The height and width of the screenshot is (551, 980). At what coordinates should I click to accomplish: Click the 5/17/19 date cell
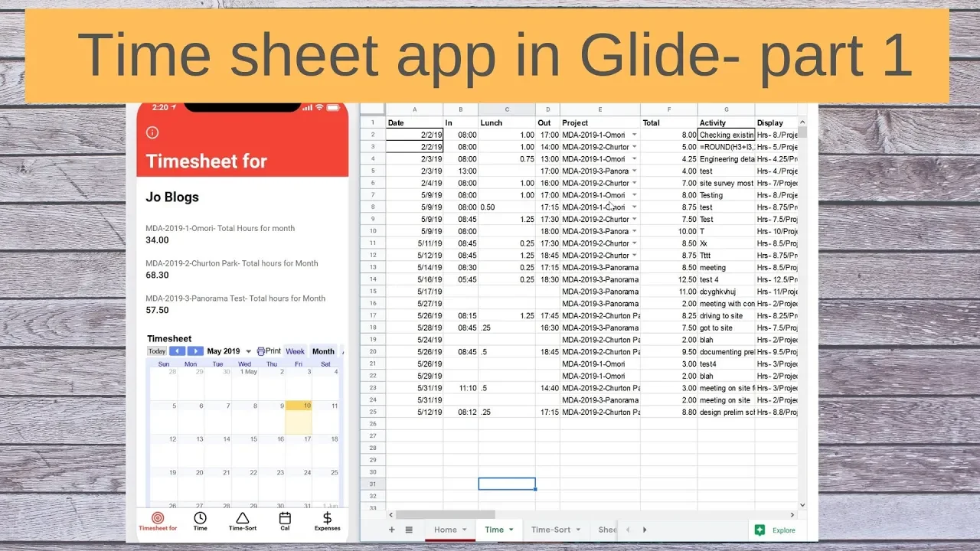pos(414,292)
